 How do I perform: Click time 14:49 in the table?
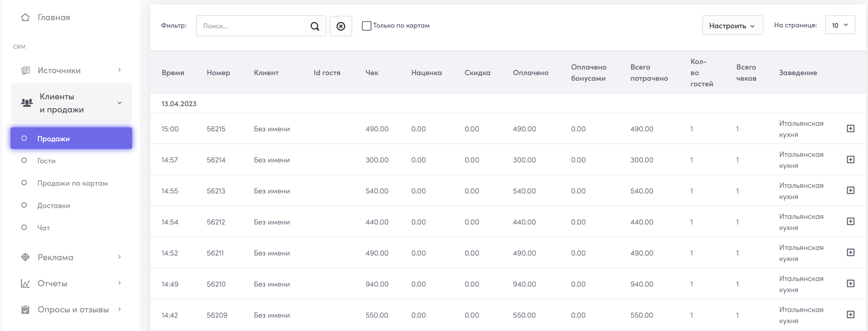169,284
